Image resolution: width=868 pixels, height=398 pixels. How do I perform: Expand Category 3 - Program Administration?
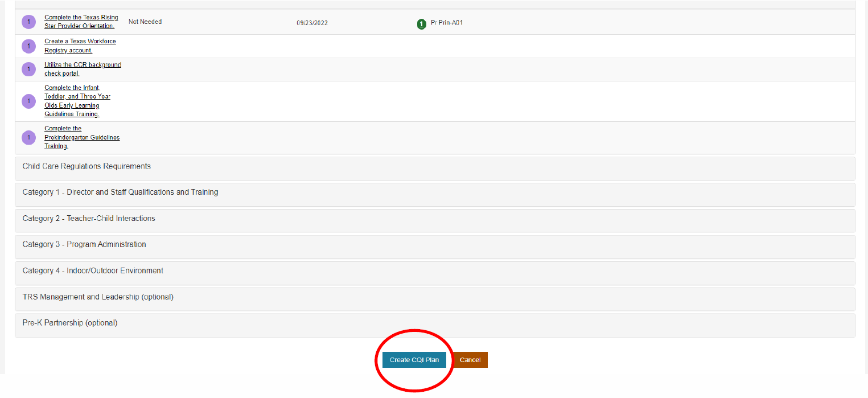pos(84,244)
